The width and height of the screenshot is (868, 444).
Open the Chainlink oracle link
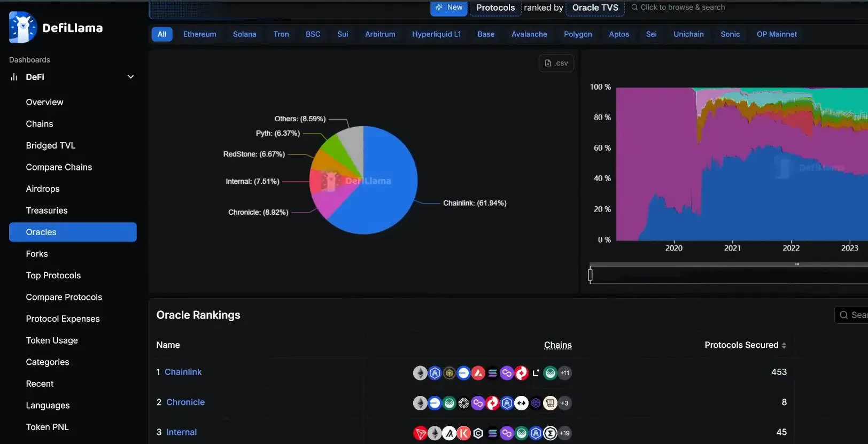click(x=183, y=372)
